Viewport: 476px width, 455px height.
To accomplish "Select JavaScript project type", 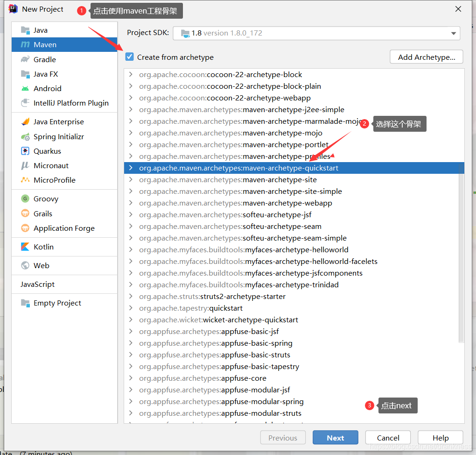I will [64, 284].
